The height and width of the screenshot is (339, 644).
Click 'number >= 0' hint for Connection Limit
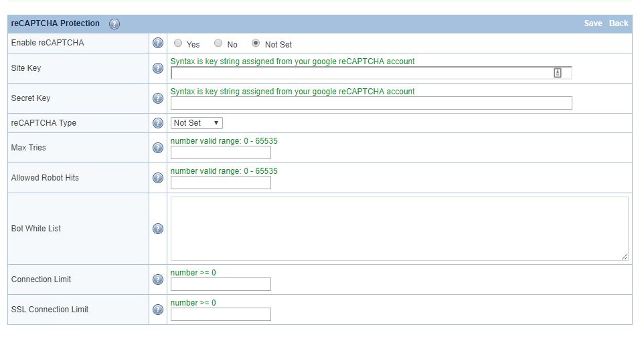tap(193, 273)
